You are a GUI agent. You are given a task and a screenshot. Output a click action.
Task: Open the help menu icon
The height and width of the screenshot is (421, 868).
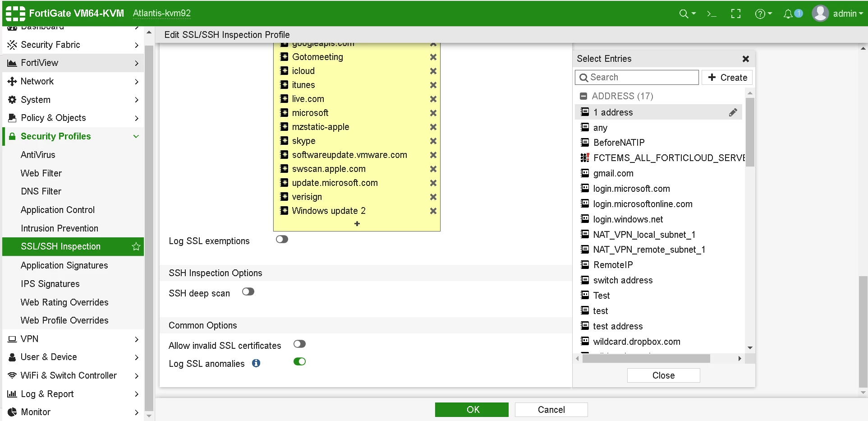point(763,14)
